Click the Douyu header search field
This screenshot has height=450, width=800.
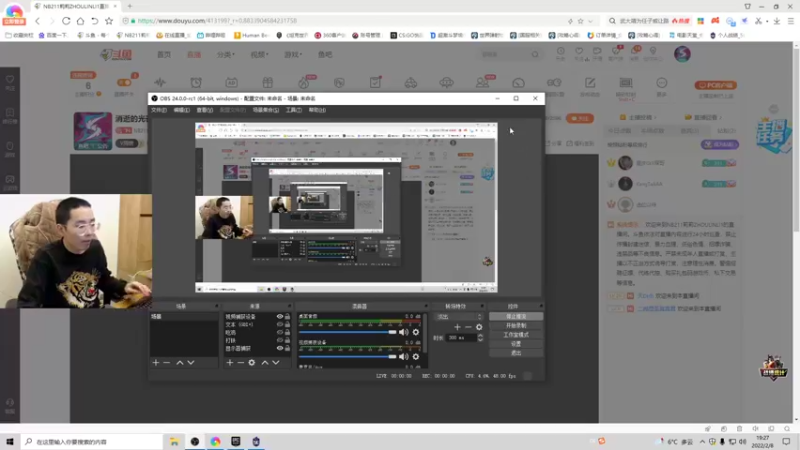pos(510,54)
